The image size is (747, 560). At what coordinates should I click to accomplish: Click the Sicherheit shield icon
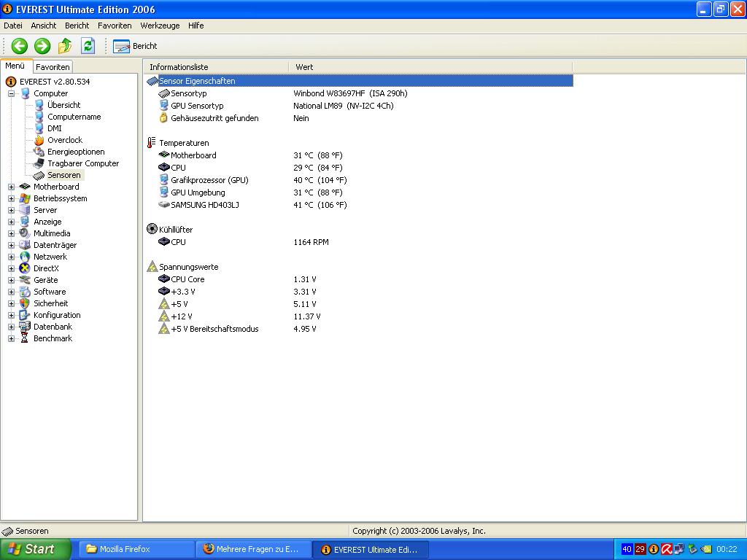25,303
